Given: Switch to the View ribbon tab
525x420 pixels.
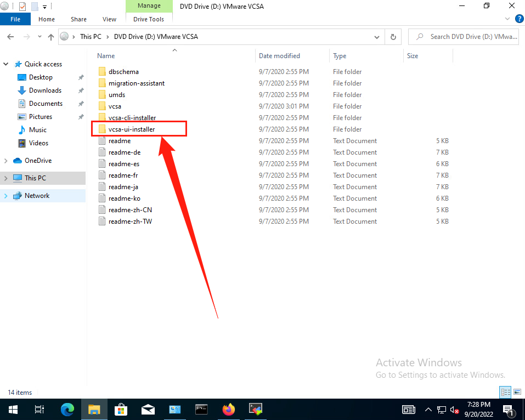Looking at the screenshot, I should coord(110,19).
